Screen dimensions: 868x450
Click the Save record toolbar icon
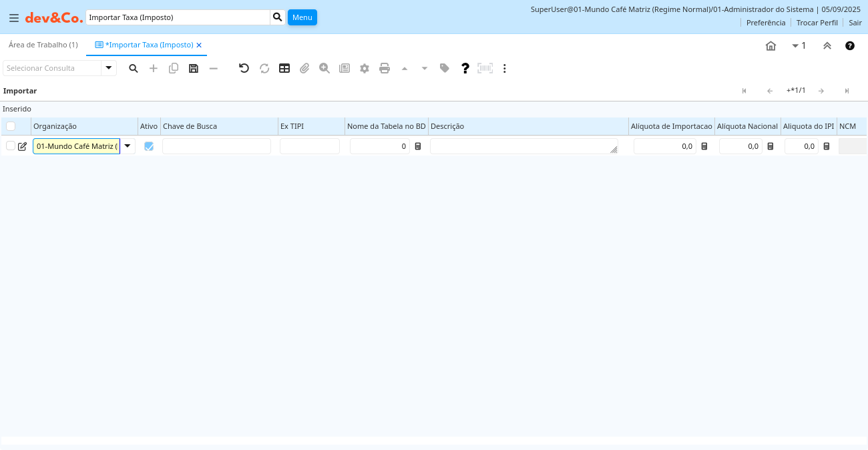(x=194, y=68)
